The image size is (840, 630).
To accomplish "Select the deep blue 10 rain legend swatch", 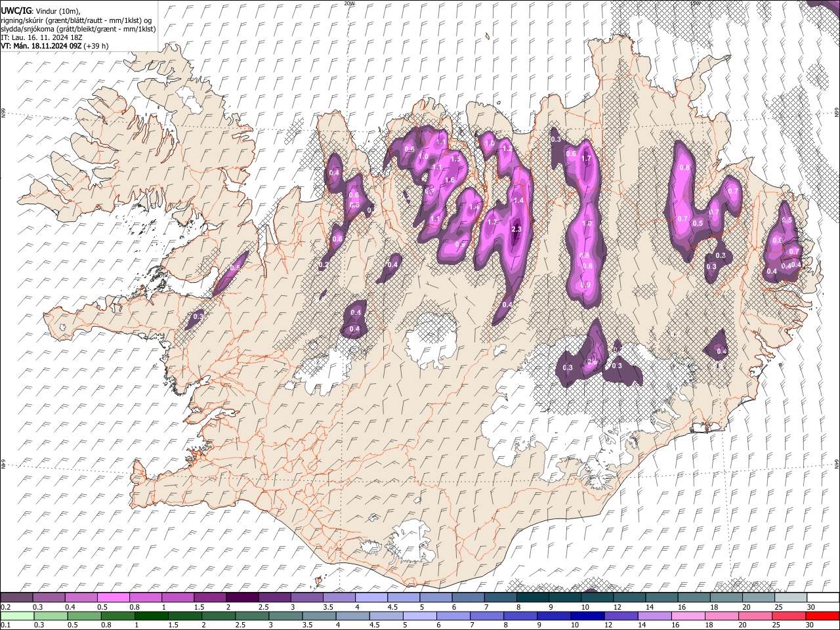I will pos(587,616).
